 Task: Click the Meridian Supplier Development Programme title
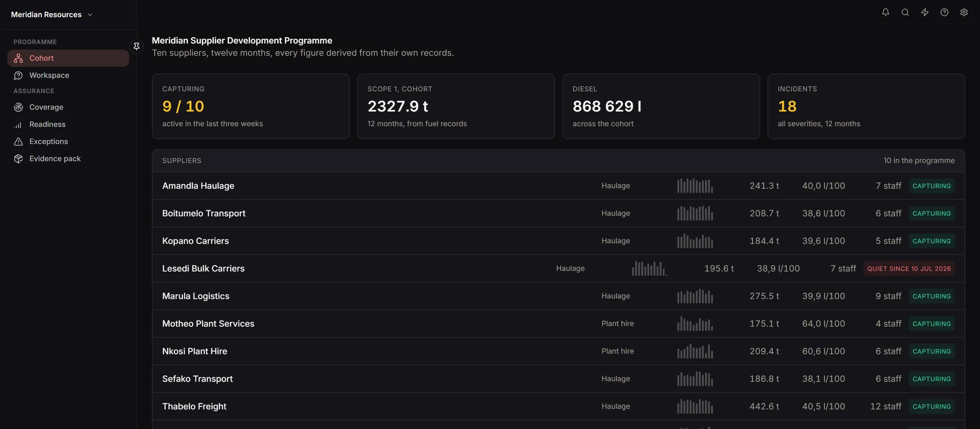tap(242, 41)
